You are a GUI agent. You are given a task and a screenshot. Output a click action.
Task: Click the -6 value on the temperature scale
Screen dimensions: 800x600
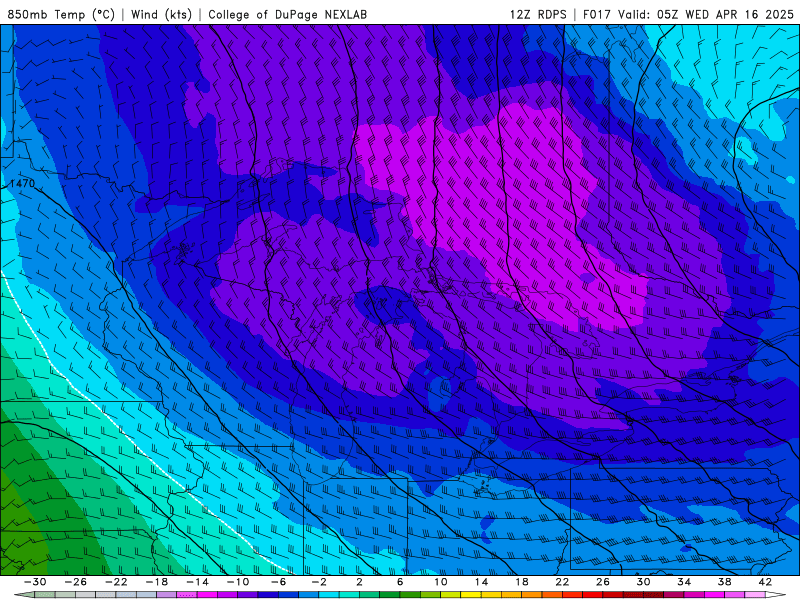[x=278, y=582]
